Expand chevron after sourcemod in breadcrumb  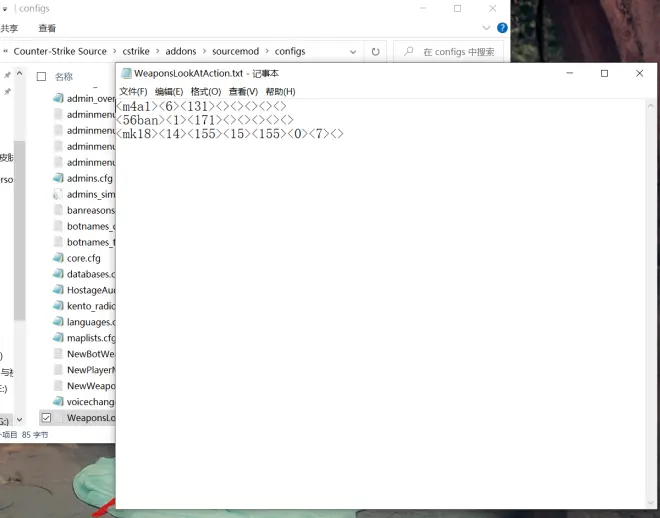click(x=267, y=51)
